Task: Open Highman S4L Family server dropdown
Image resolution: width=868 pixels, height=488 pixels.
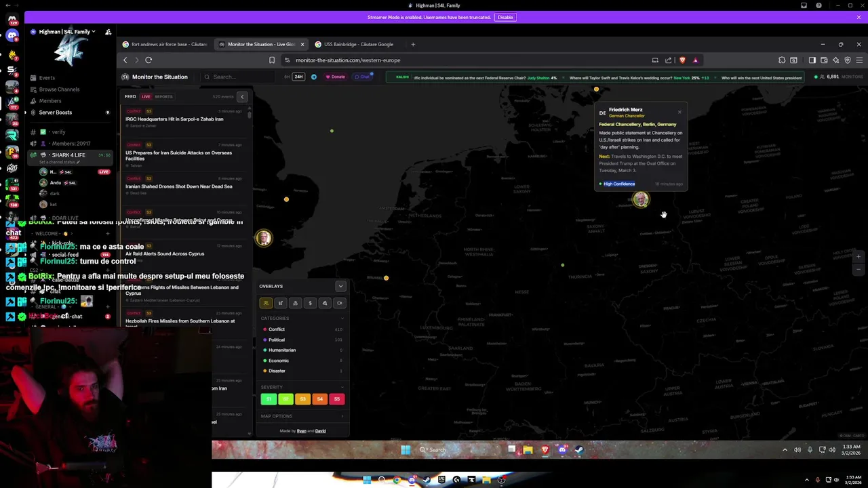Action: 66,32
